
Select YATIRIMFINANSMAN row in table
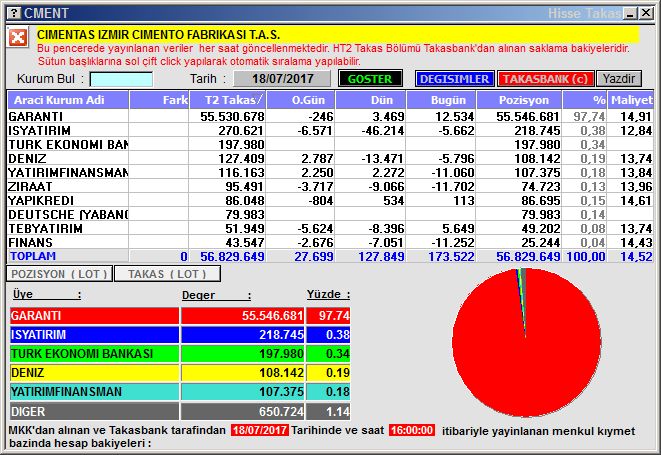330,172
